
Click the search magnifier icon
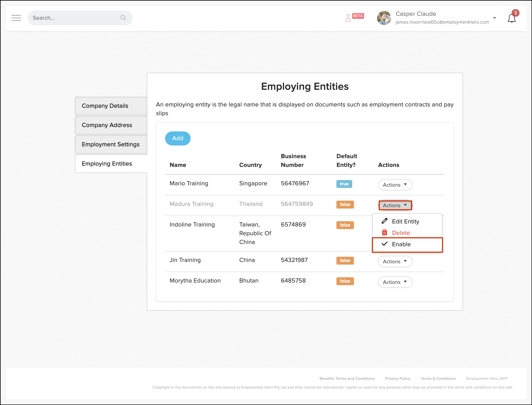click(123, 18)
